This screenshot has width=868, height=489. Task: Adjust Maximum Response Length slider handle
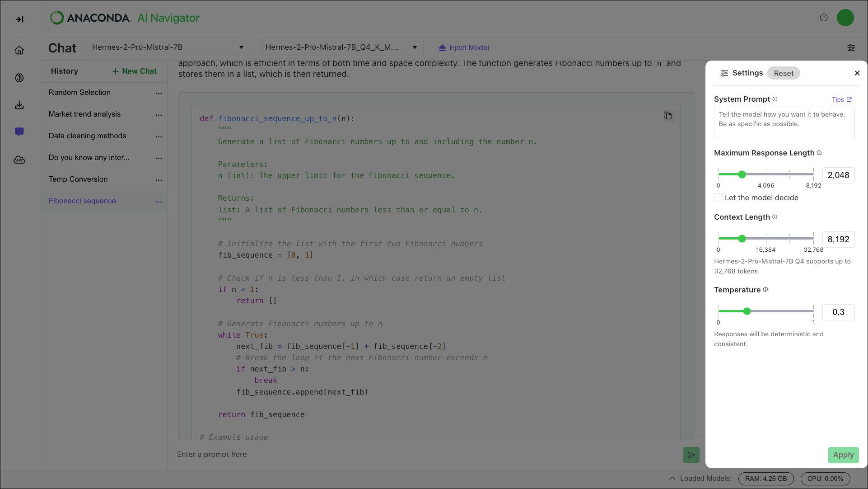click(742, 174)
